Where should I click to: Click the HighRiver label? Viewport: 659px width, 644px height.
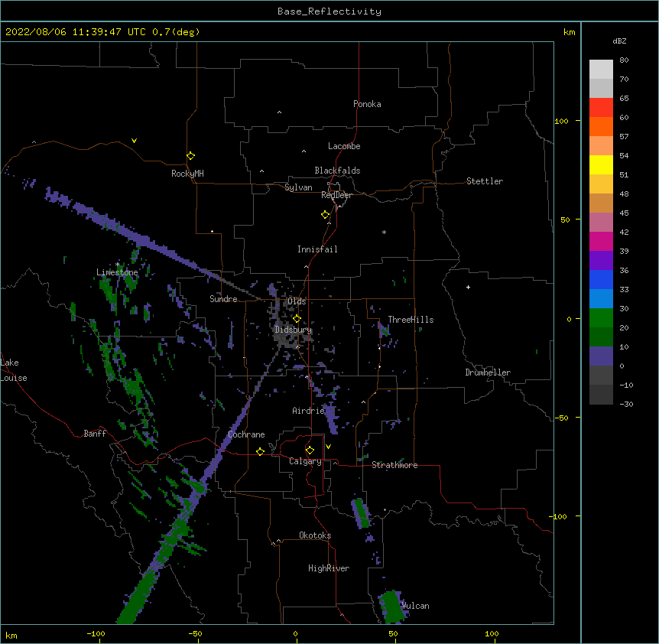click(329, 568)
